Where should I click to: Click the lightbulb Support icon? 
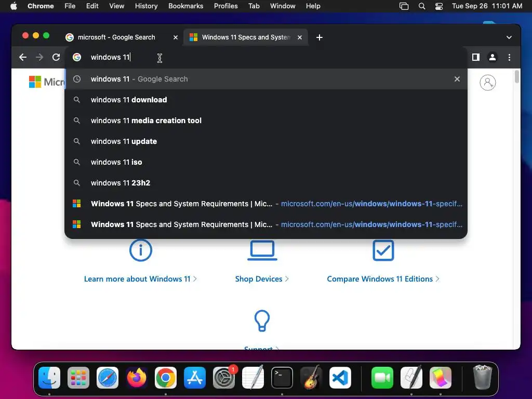coord(262,321)
